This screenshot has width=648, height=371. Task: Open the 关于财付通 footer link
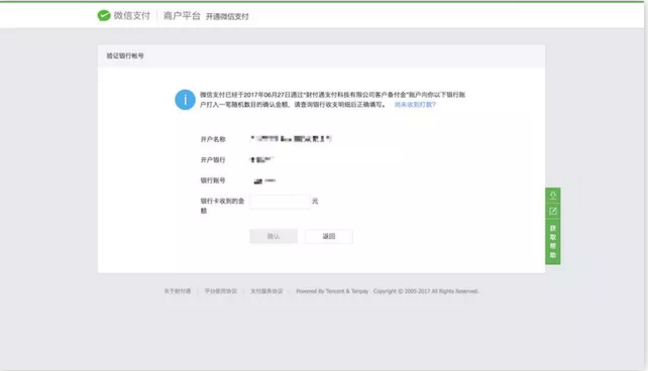tap(177, 291)
